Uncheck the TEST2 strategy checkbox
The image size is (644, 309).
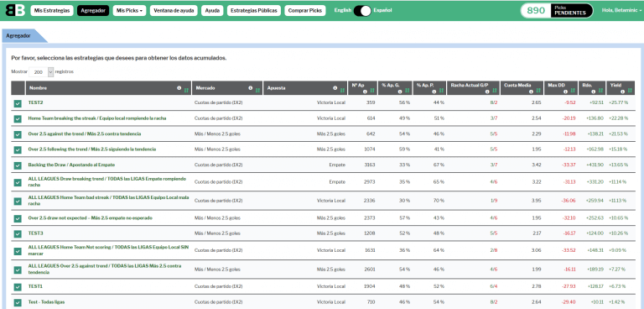18,103
